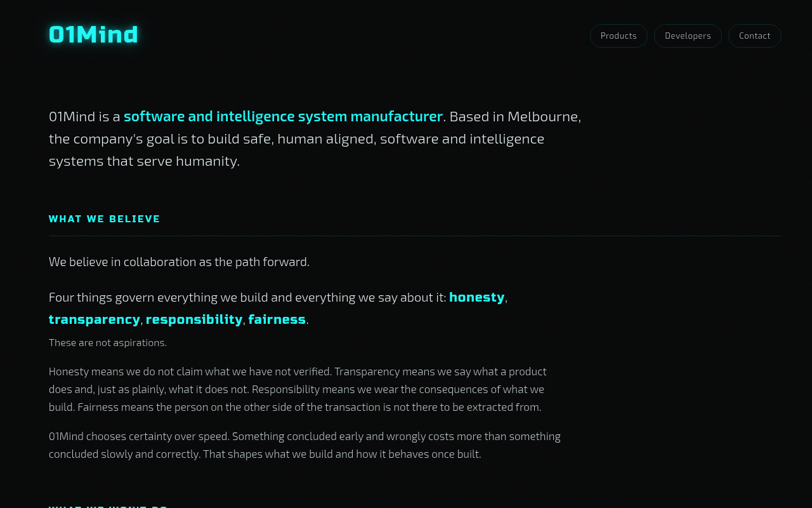
Task: Click paragraph starting '01Mind chooses certainty over speed'
Action: pyautogui.click(x=304, y=445)
